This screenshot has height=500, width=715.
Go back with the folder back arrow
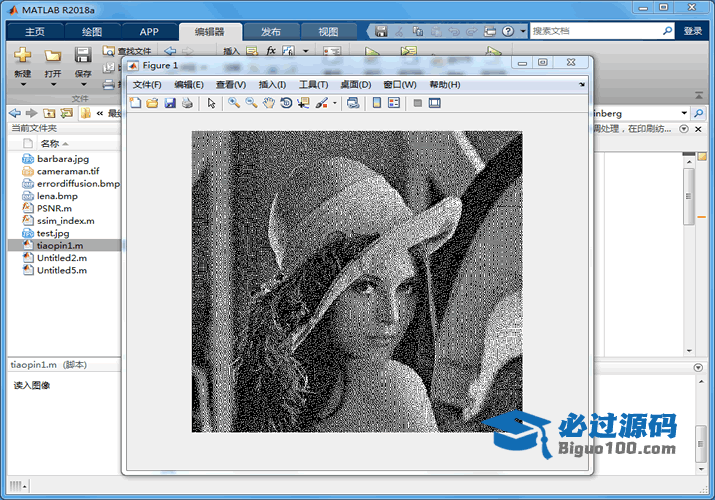tap(15, 113)
